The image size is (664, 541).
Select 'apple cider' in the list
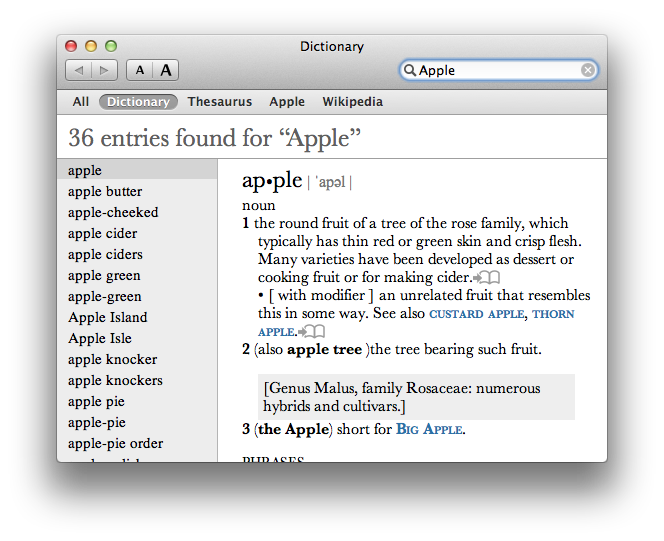tap(137, 233)
